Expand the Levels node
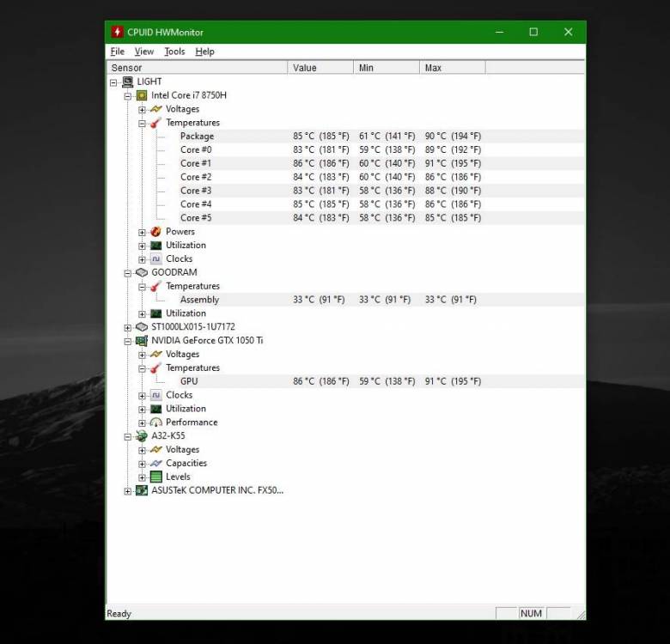670x644 pixels. click(142, 477)
